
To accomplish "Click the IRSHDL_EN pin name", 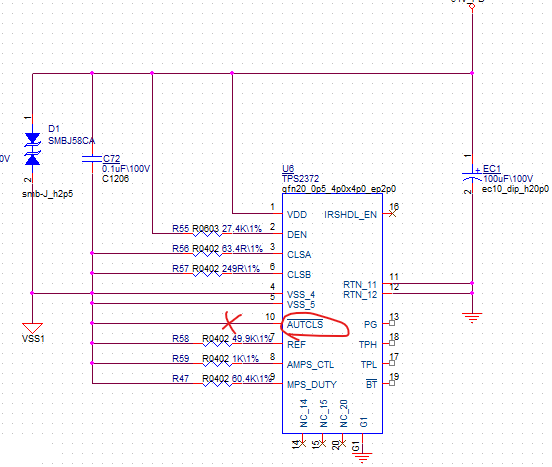I will [x=350, y=215].
